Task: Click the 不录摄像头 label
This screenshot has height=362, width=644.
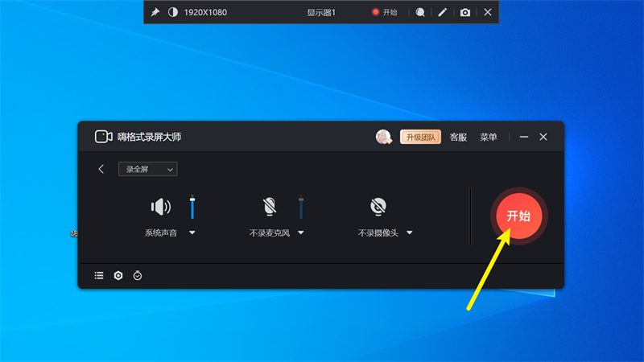Action: tap(378, 233)
